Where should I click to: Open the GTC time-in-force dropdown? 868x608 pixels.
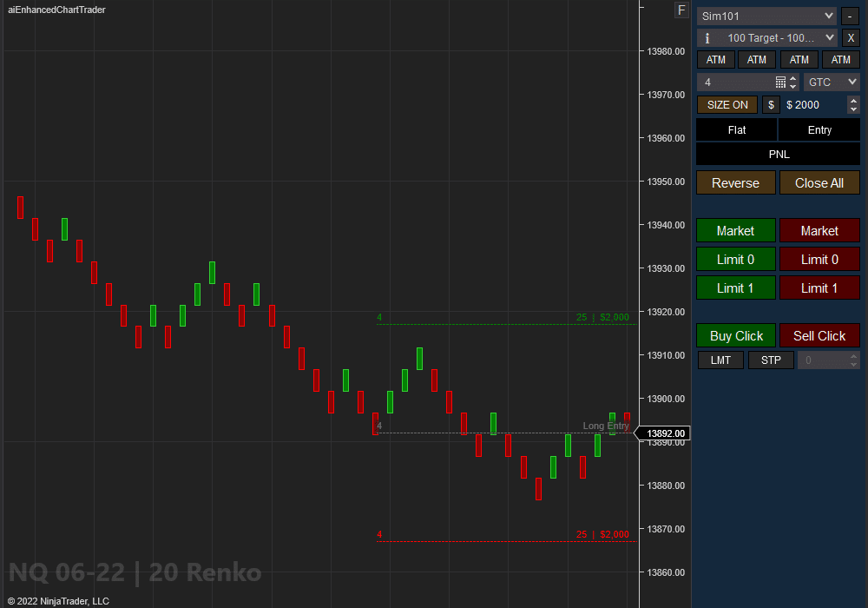point(832,82)
